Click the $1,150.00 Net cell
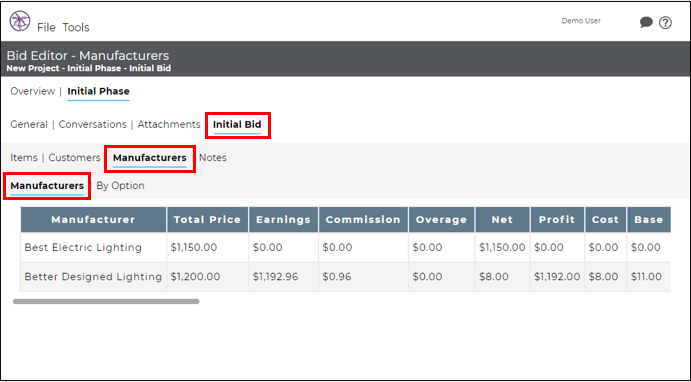 [502, 247]
